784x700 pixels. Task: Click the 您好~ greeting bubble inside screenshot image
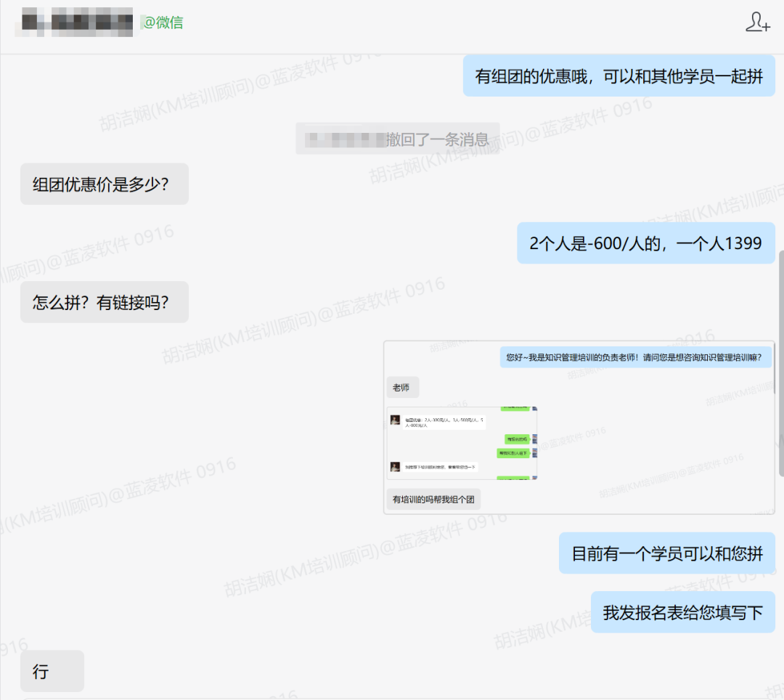634,357
